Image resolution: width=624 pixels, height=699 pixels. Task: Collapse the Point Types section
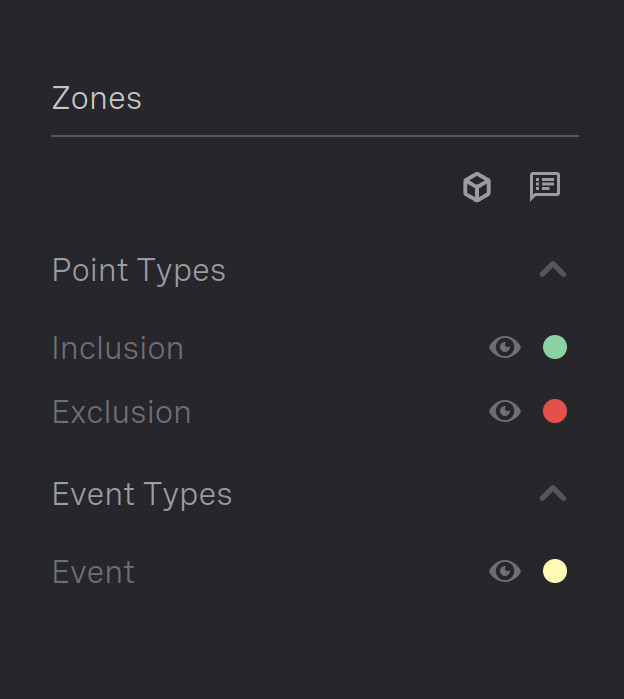(x=553, y=270)
